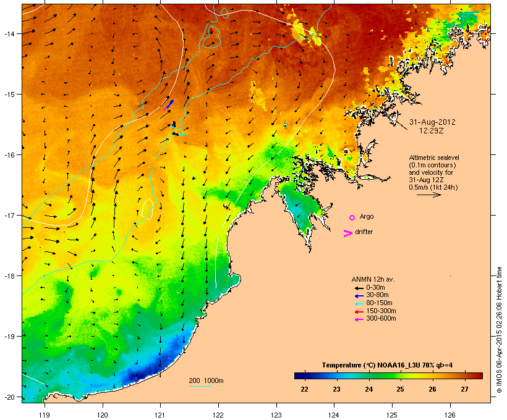Click the cyan mooring arrow near 15.7S 121.4E
The width and height of the screenshot is (507, 420).
[x=182, y=134]
